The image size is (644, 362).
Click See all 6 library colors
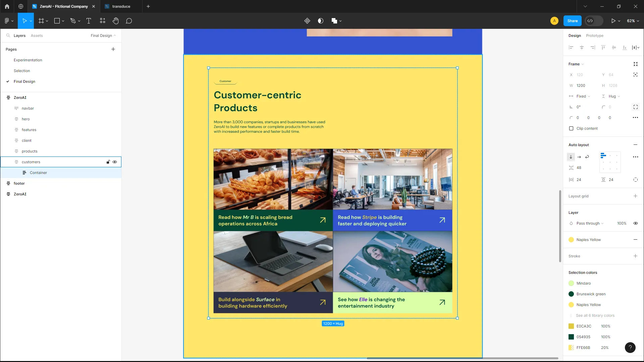(595, 315)
